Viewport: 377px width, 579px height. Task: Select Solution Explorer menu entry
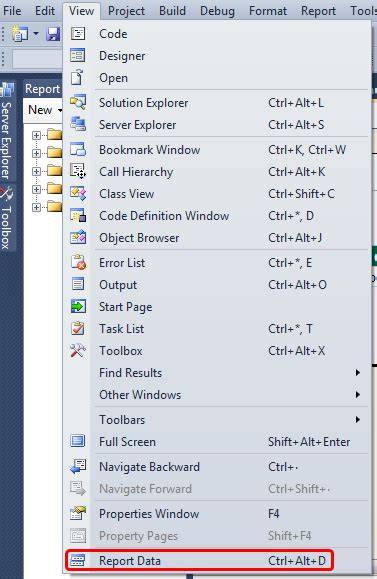[217, 103]
